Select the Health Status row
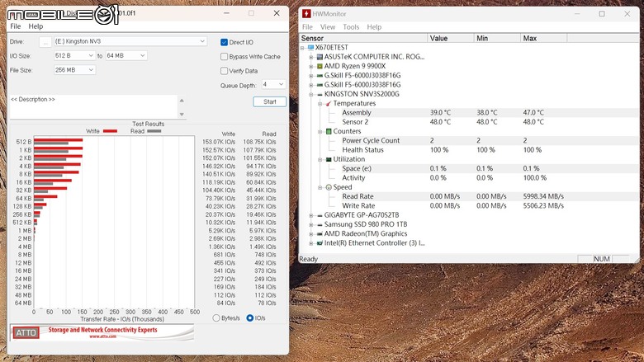 (469, 150)
